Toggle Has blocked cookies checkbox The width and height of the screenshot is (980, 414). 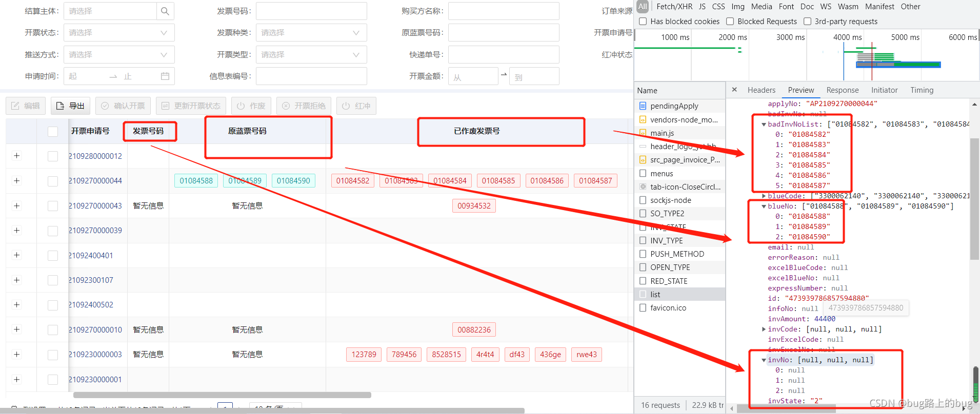tap(643, 22)
